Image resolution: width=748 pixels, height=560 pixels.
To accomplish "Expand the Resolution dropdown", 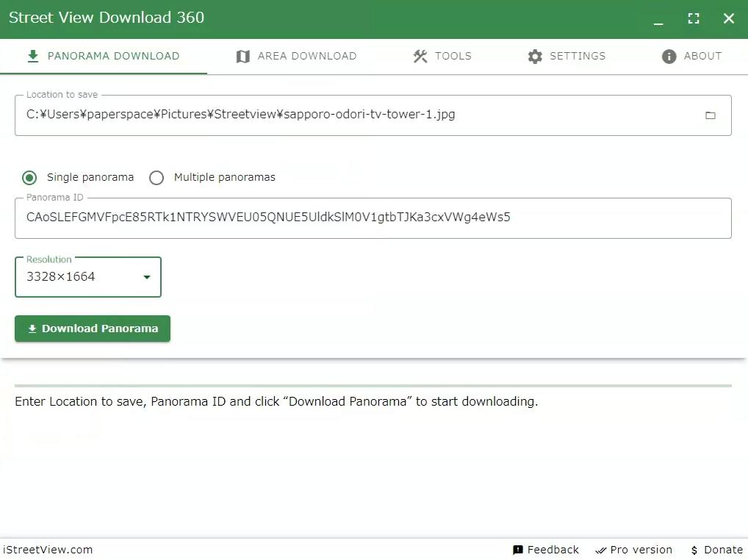I will [x=88, y=277].
